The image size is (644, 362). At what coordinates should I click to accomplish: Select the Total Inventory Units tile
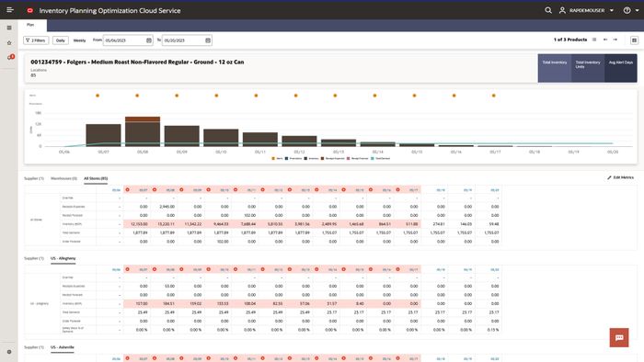click(x=588, y=68)
